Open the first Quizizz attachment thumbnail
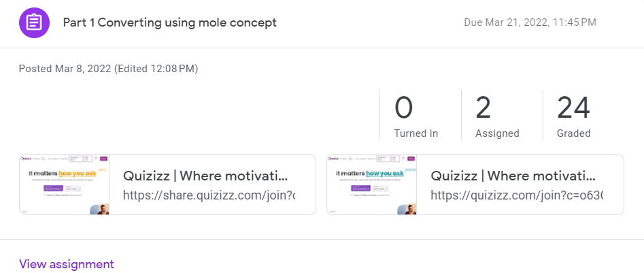The height and width of the screenshot is (273, 644). click(65, 184)
